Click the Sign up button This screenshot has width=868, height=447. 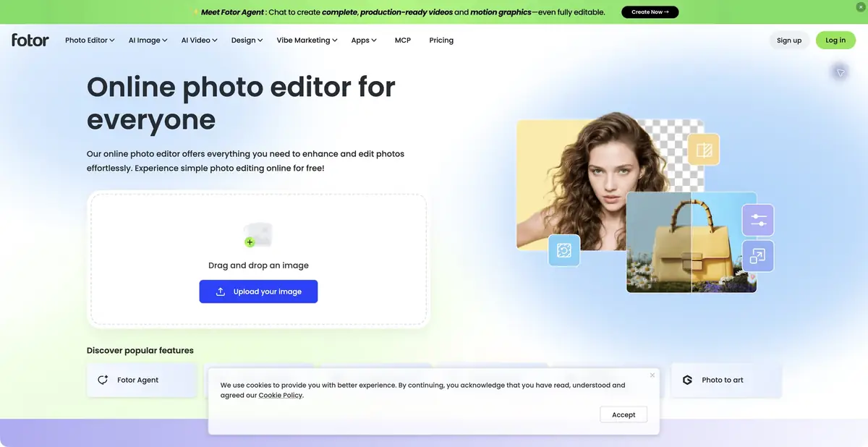coord(789,41)
